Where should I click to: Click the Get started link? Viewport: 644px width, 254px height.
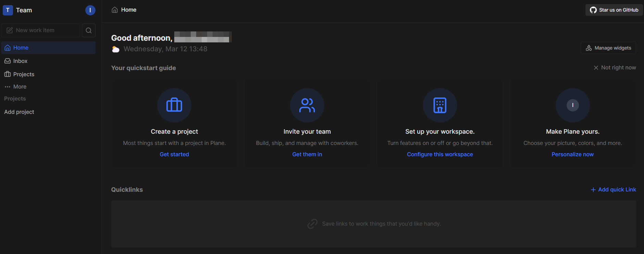pos(174,155)
